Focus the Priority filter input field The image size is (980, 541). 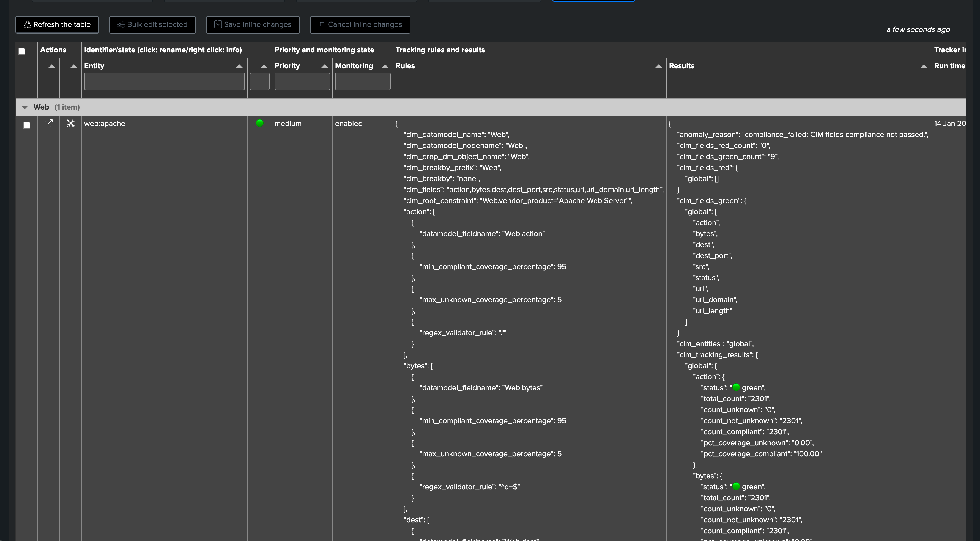pyautogui.click(x=302, y=81)
